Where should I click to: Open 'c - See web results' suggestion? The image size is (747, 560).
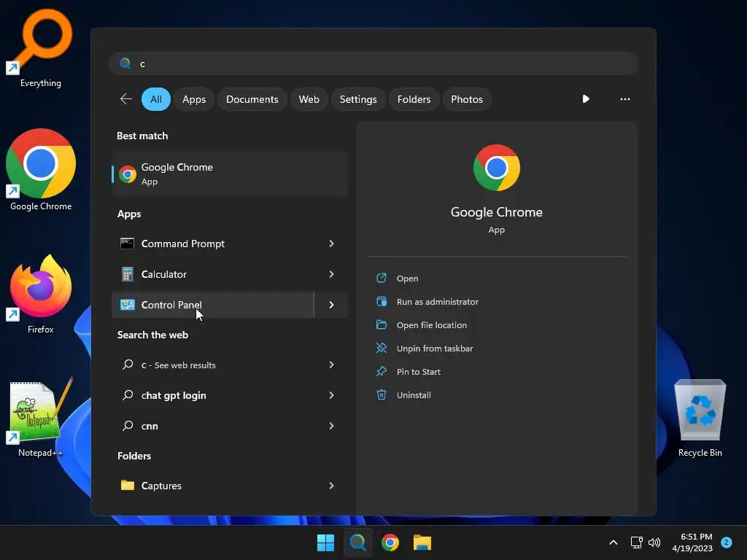pyautogui.click(x=213, y=365)
